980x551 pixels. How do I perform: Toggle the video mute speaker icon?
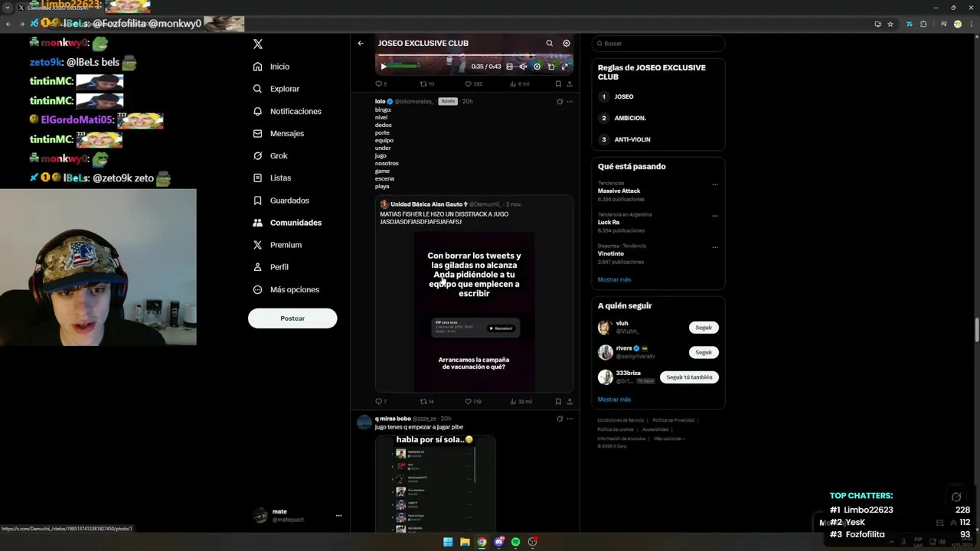tap(523, 67)
